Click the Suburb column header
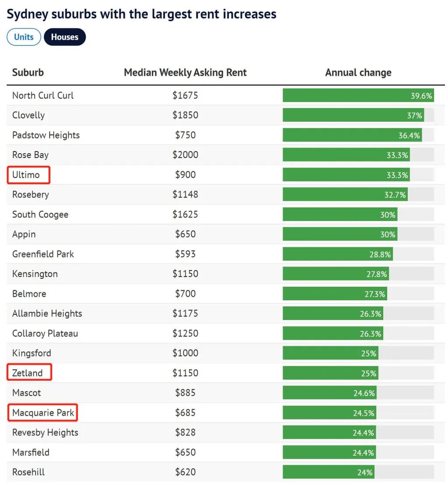This screenshot has width=448, height=485. (x=28, y=73)
